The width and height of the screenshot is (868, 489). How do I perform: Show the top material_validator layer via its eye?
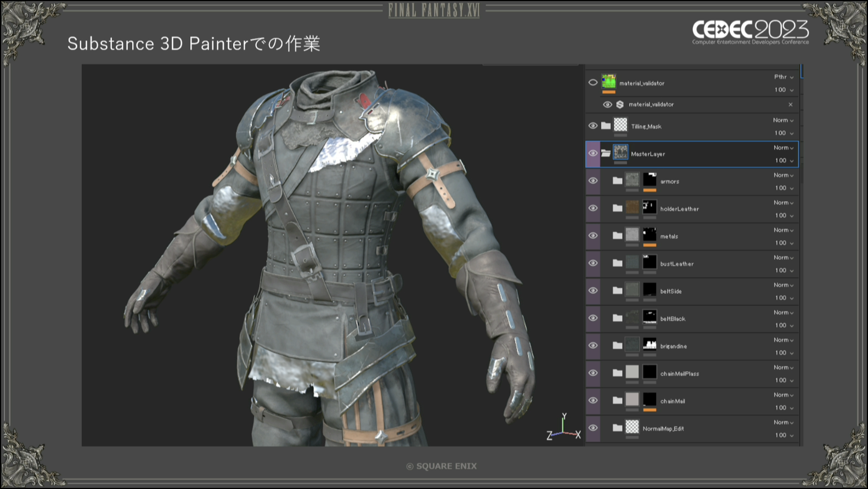pyautogui.click(x=593, y=82)
